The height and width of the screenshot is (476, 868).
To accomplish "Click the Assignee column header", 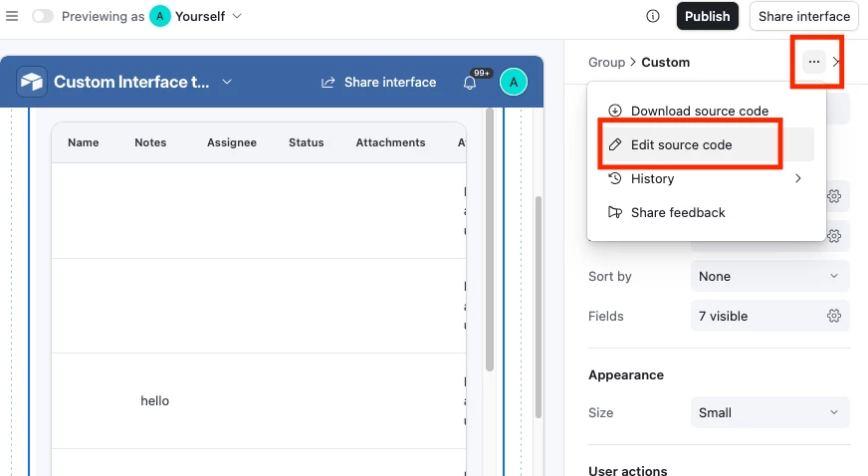I will coord(231,142).
